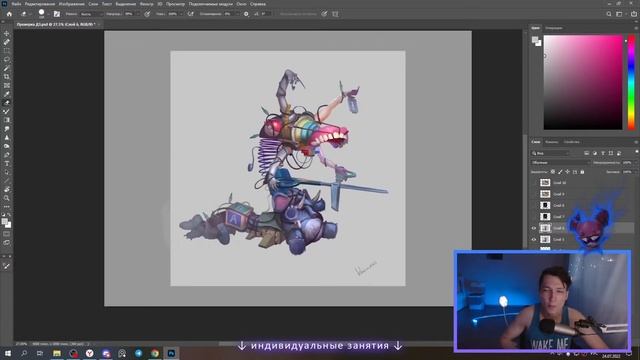The height and width of the screenshot is (360, 640).
Task: Select the Rectangular Marquee tool
Action: click(x=7, y=51)
